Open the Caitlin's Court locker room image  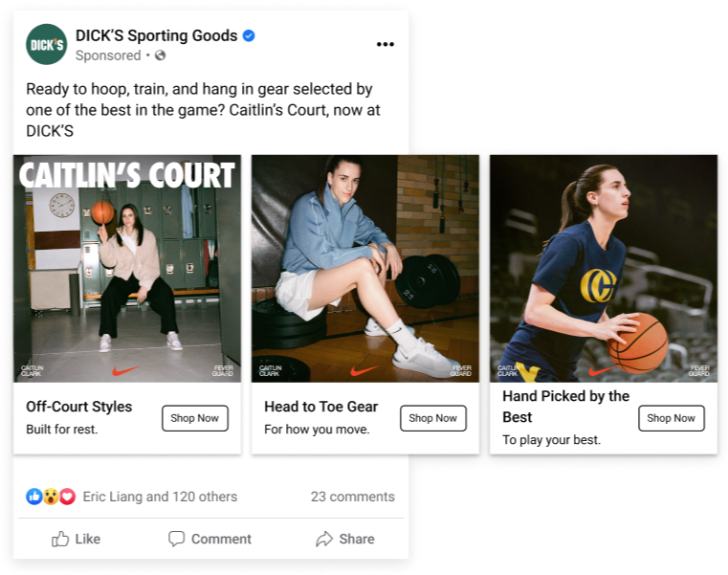click(x=127, y=269)
